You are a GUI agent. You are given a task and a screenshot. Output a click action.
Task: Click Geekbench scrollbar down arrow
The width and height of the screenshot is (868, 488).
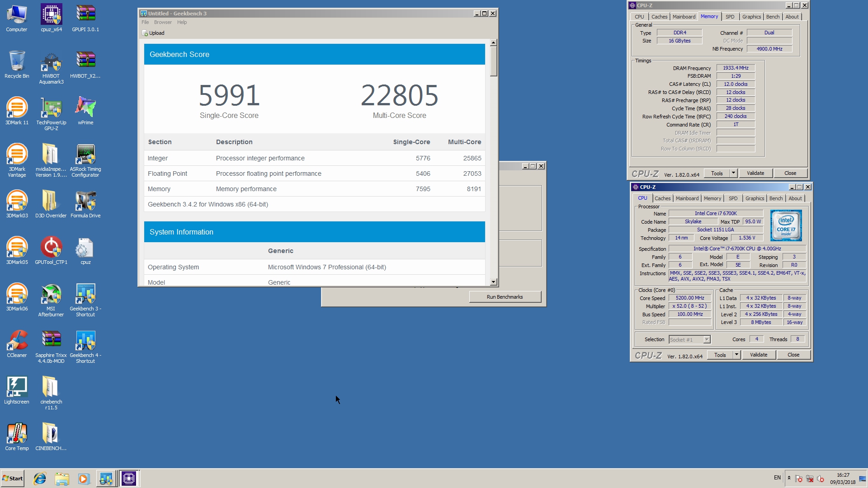pyautogui.click(x=493, y=282)
